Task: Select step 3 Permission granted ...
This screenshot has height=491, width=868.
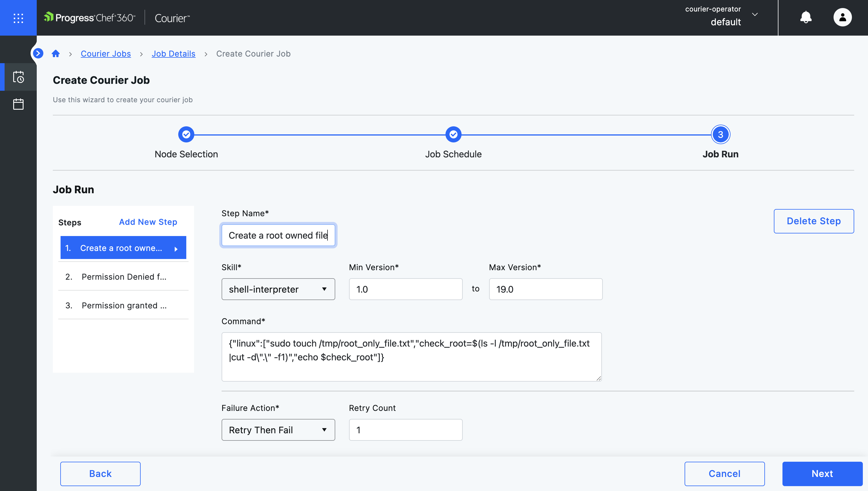Action: [x=123, y=305]
